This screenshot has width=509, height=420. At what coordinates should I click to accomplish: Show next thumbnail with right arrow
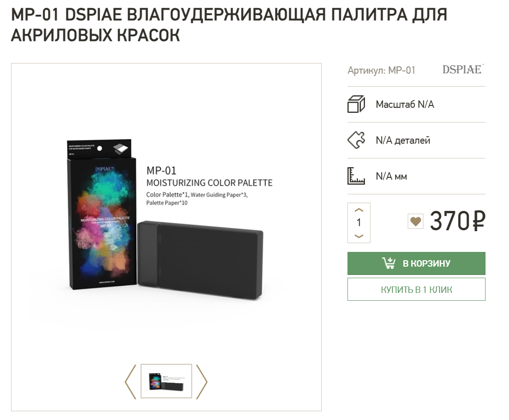pos(202,382)
